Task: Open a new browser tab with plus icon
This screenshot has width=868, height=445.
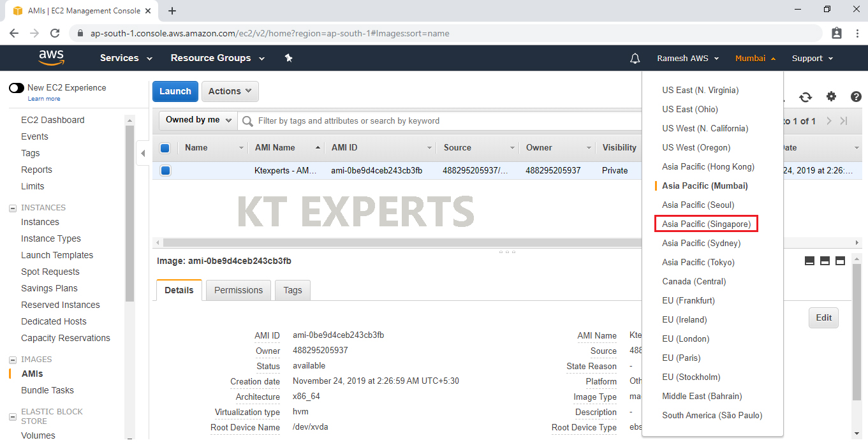Action: pyautogui.click(x=172, y=11)
